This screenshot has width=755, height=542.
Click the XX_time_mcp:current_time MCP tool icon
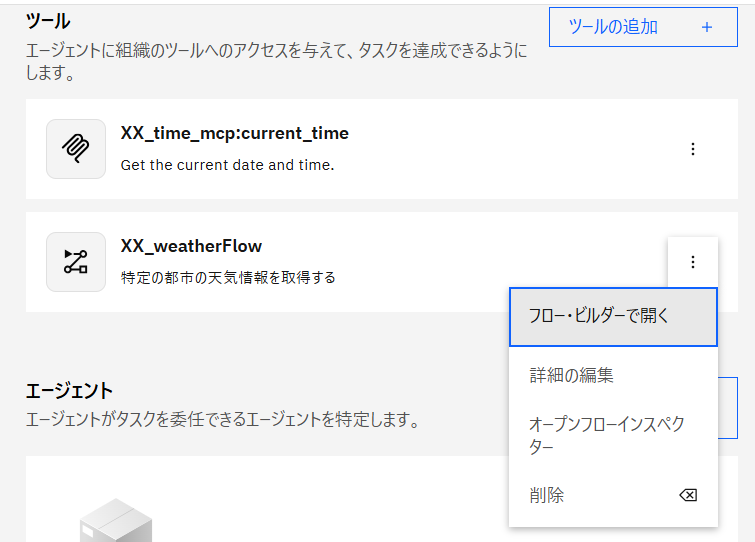[x=76, y=149]
